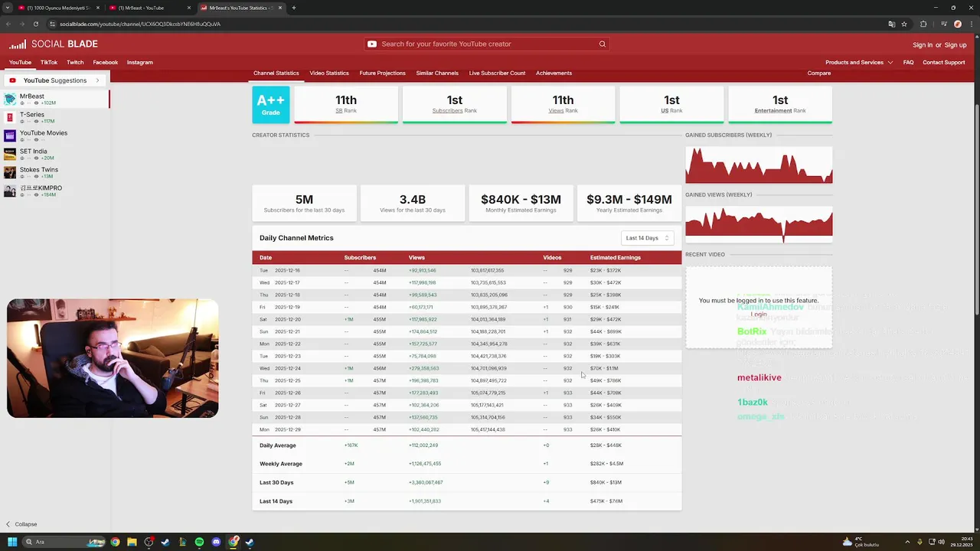Image resolution: width=980 pixels, height=551 pixels.
Task: Open the Chrome tab search dropdown
Action: 7,8
